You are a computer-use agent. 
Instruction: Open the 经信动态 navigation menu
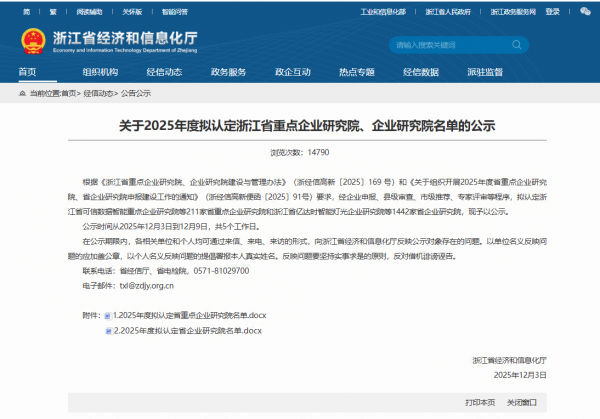(165, 73)
